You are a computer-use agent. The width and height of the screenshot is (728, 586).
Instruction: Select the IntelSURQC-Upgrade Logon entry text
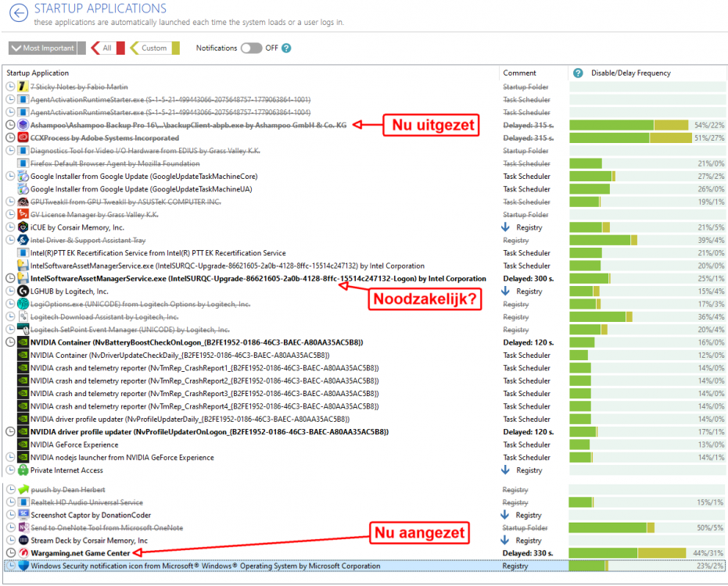pyautogui.click(x=258, y=278)
